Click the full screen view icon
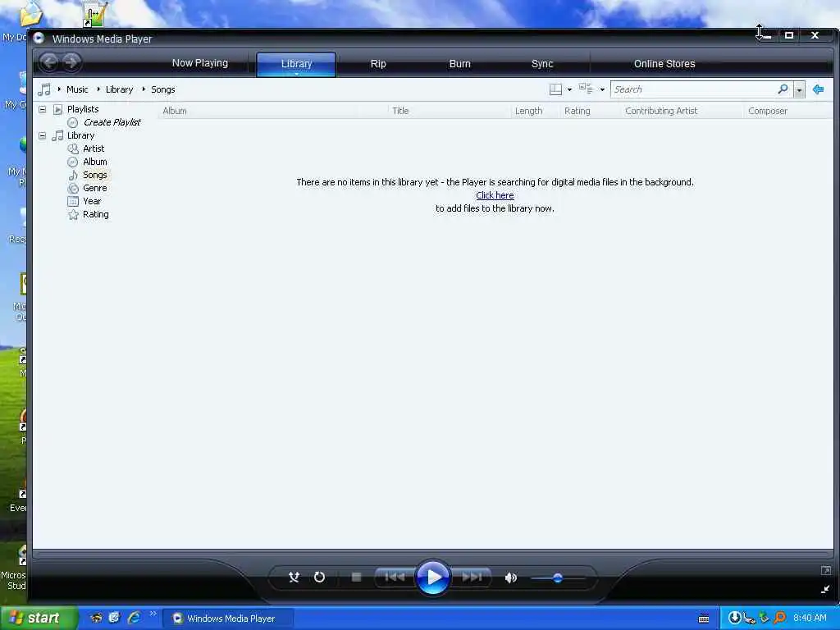 tap(825, 571)
